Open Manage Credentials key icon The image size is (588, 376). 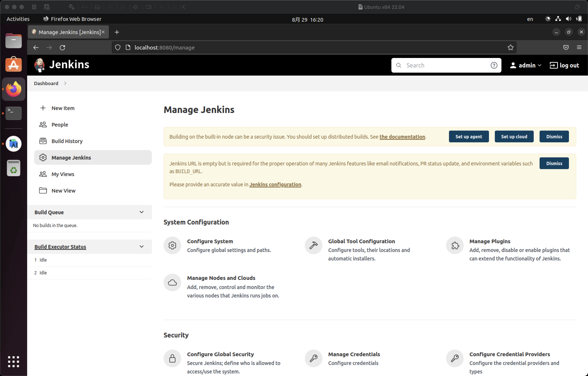(x=314, y=358)
